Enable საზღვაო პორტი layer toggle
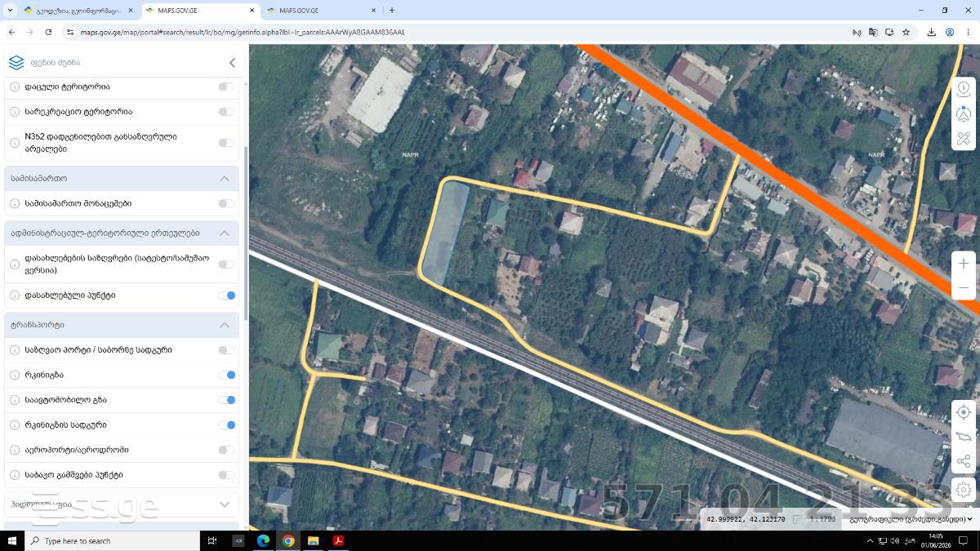The width and height of the screenshot is (980, 551). 226,350
